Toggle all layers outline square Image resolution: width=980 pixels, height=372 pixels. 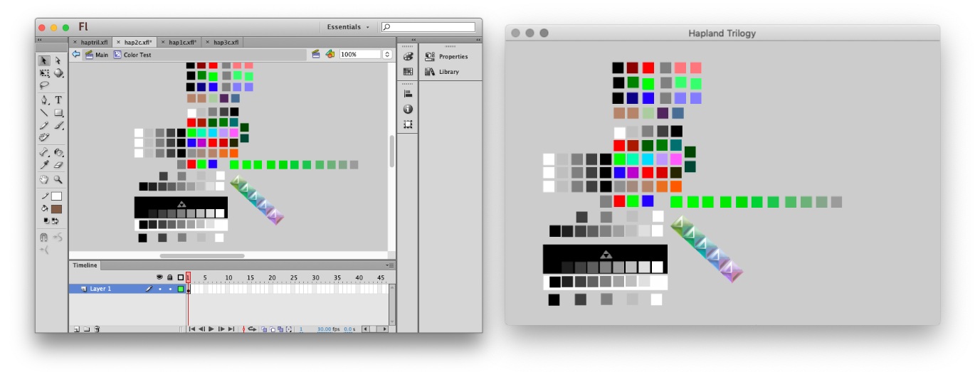(181, 277)
